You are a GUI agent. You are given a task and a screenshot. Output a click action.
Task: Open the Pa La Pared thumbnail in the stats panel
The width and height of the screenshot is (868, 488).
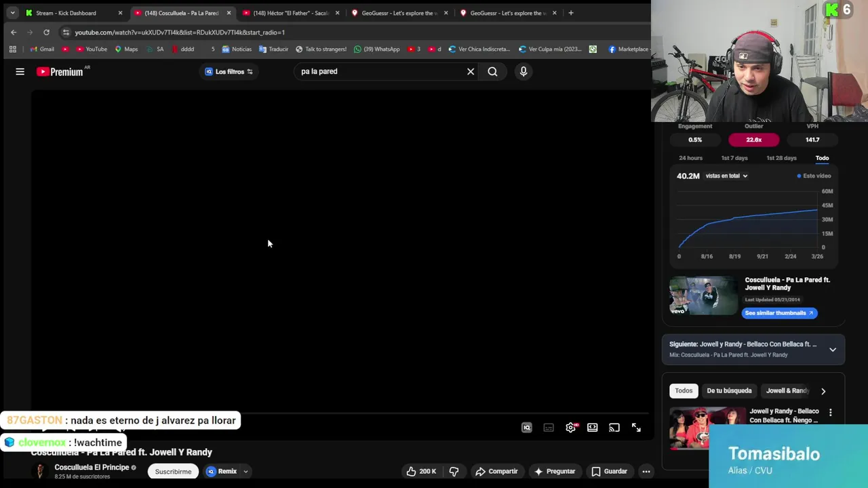click(703, 295)
